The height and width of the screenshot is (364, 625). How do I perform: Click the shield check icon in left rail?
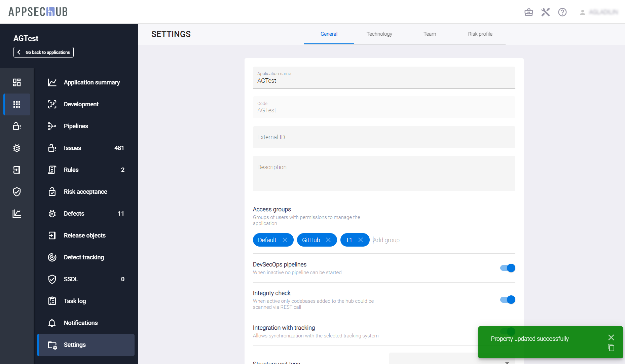pos(17,192)
